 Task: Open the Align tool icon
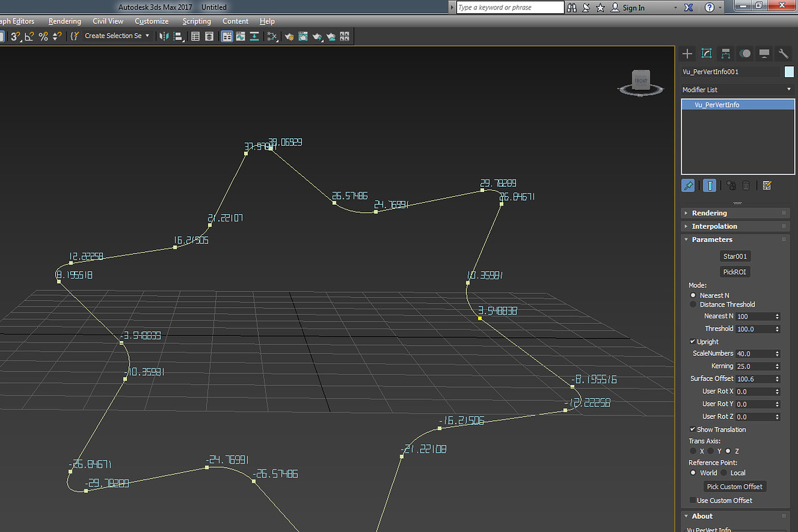pos(179,36)
